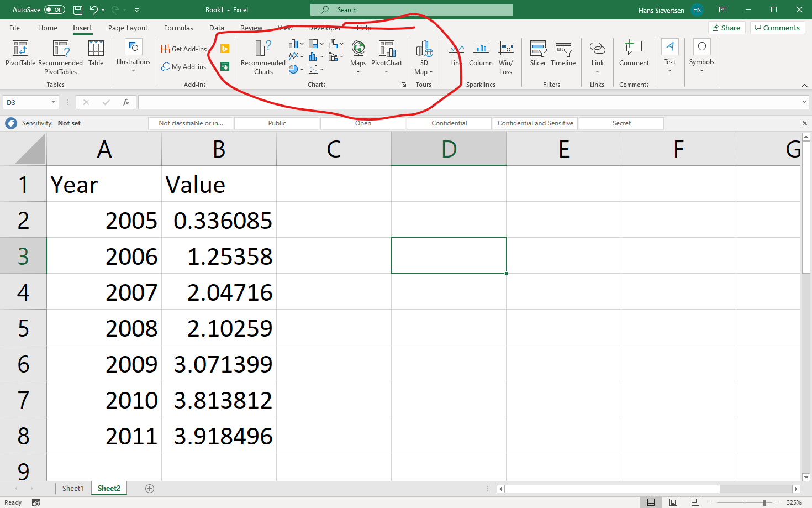
Task: Switch to the Home tab
Action: (x=48, y=28)
